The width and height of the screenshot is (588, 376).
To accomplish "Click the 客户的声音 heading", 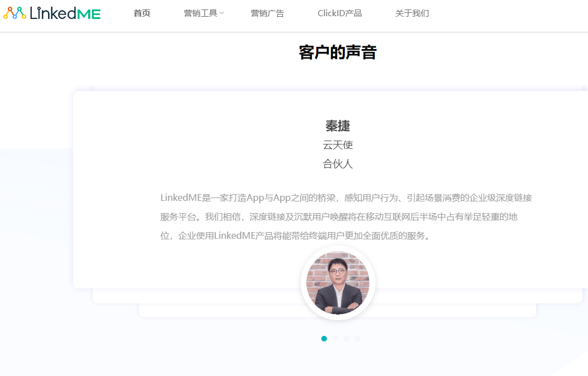I will coord(338,52).
